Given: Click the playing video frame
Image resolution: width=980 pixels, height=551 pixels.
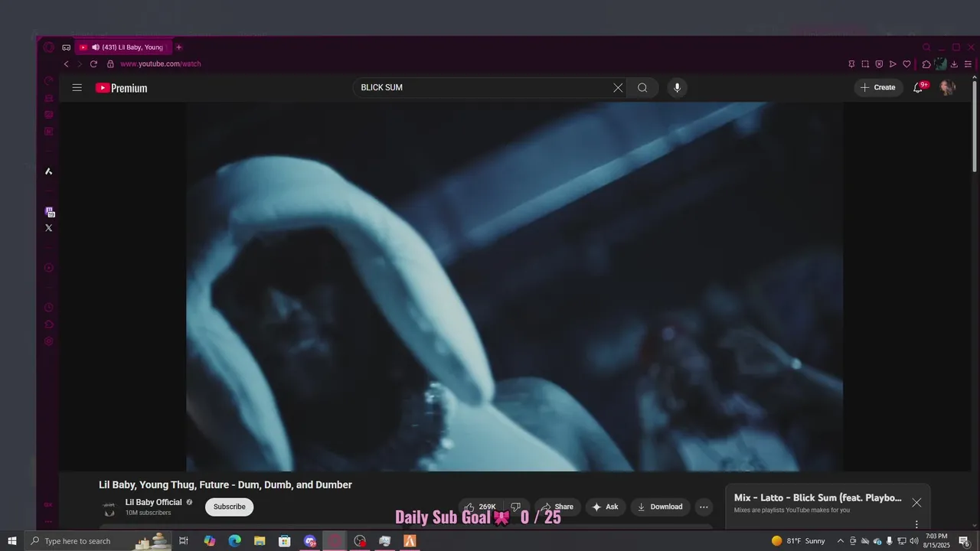Looking at the screenshot, I should pos(514,286).
